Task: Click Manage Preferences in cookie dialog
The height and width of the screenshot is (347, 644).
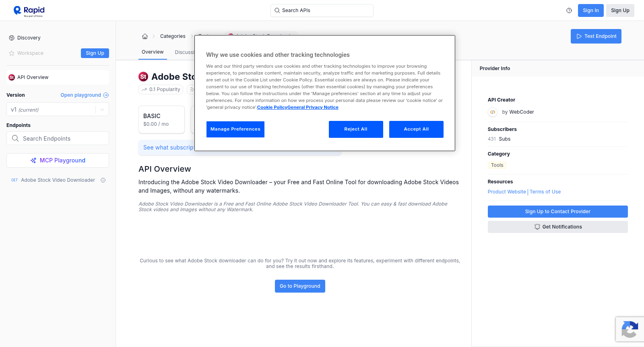Action: [x=235, y=129]
